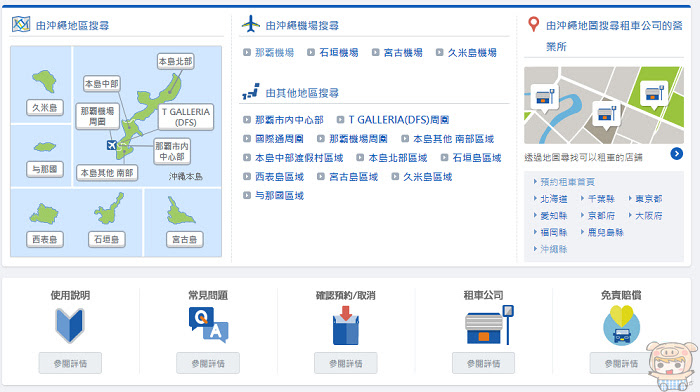Open the 那霸機場 airport link
This screenshot has width=700, height=392.
click(274, 53)
